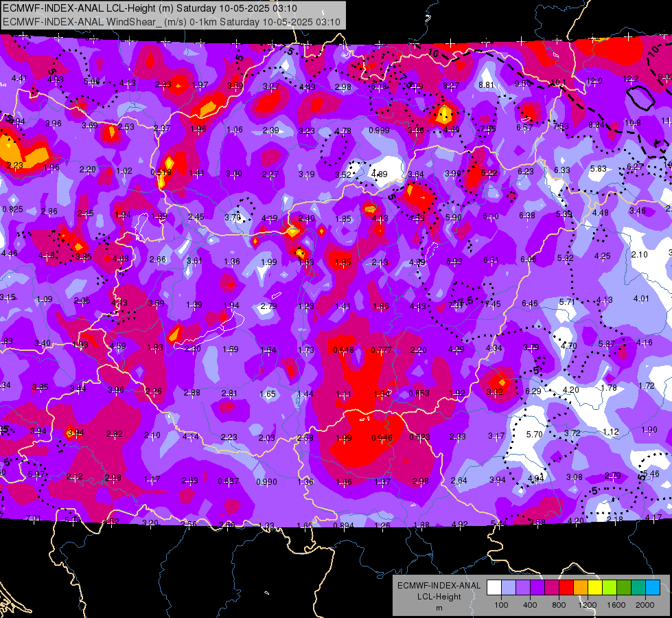Viewport: 672px width, 618px height.
Task: Click the legend value label 1600
Action: [x=616, y=605]
